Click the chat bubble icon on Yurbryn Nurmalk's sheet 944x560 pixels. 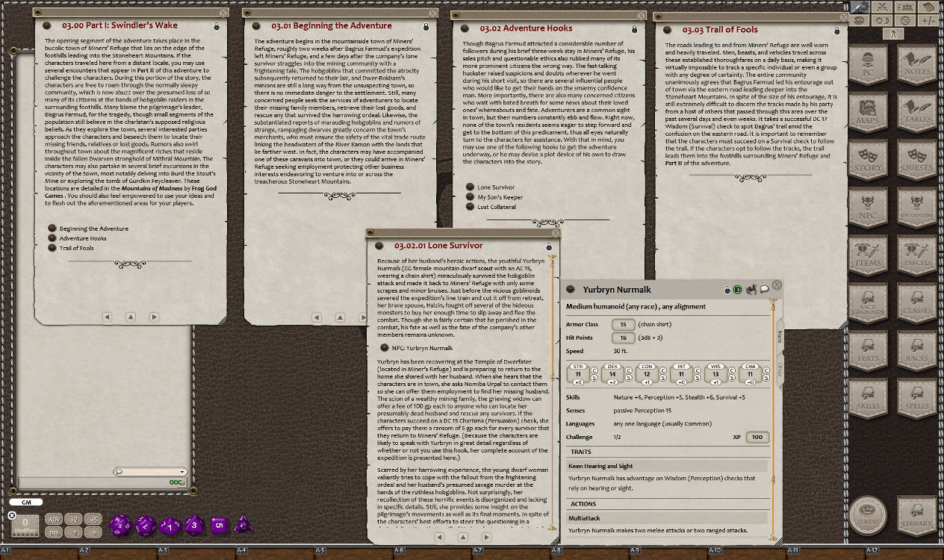[x=764, y=289]
